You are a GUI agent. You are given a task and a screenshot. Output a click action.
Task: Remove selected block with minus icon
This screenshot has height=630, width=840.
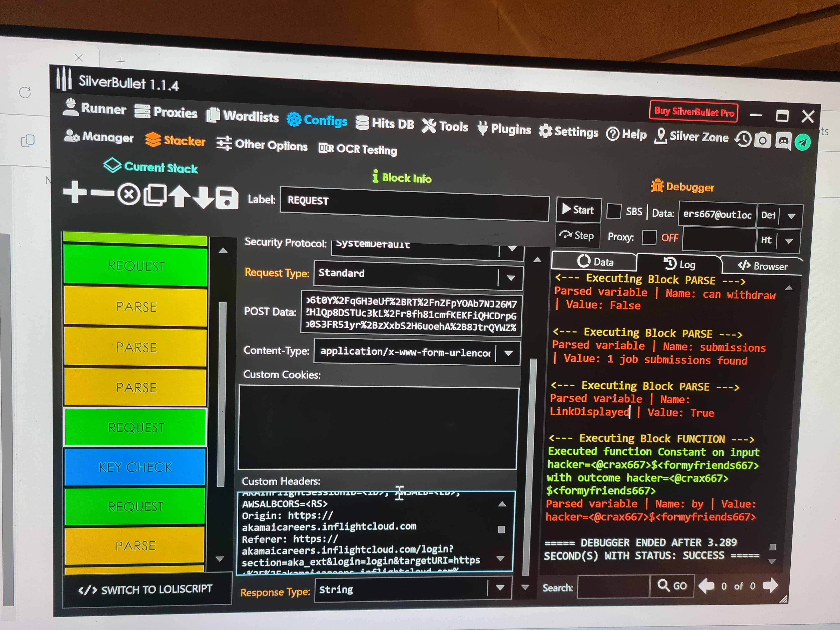pos(102,194)
